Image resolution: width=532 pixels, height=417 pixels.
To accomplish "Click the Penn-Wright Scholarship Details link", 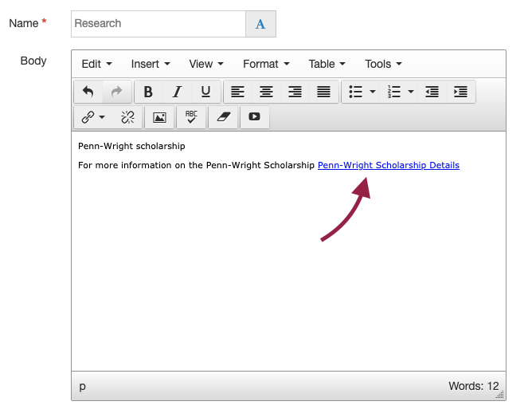I will [x=388, y=166].
